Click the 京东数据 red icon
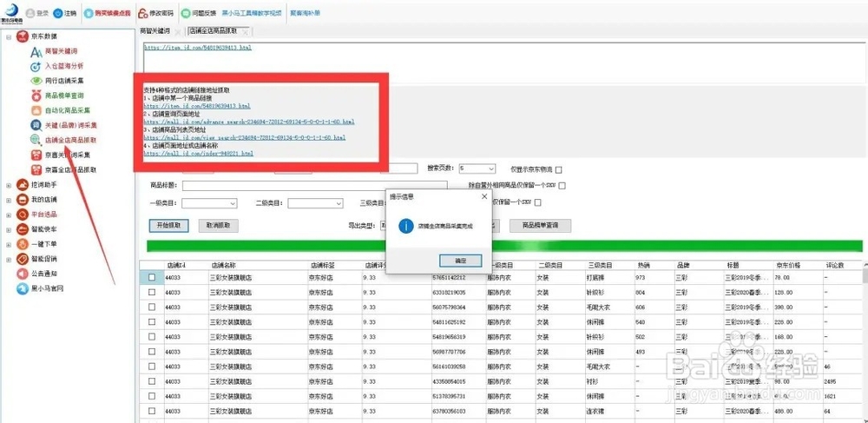868x423 pixels. (x=23, y=36)
